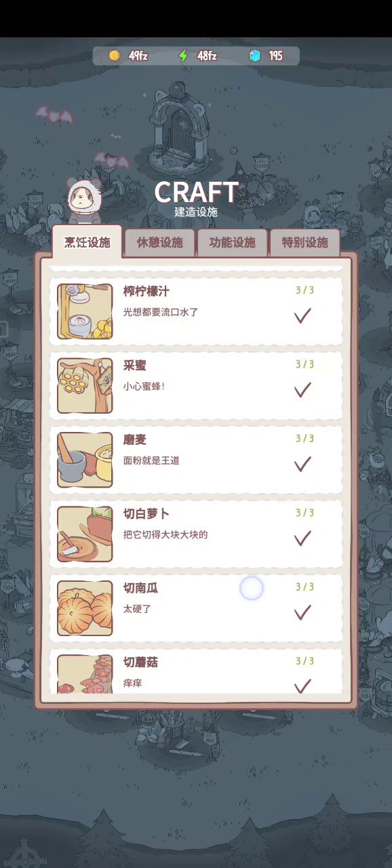Tap the checkmark for 磨麦
This screenshot has width=392, height=868.
[302, 464]
